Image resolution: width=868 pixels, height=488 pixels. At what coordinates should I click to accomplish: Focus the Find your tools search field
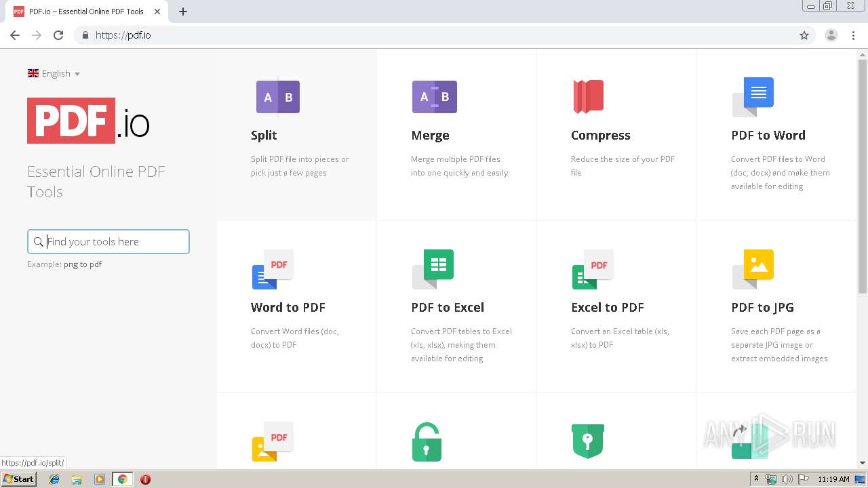108,242
